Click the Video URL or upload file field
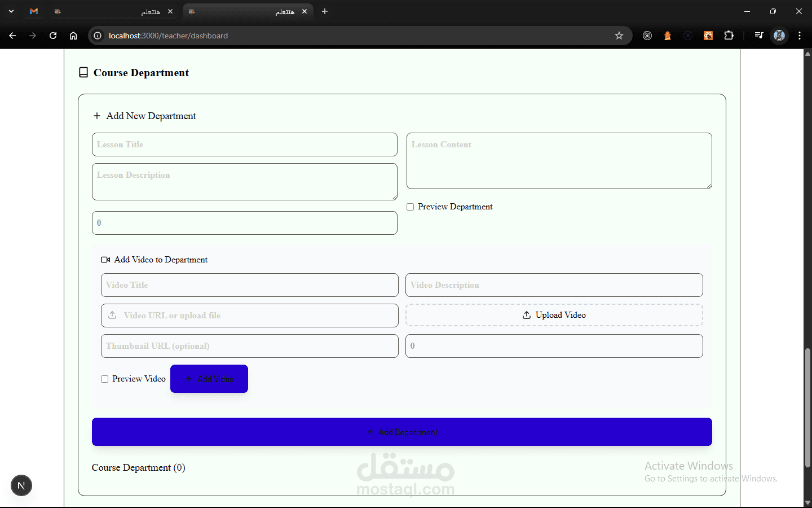This screenshot has width=812, height=508. pos(250,316)
